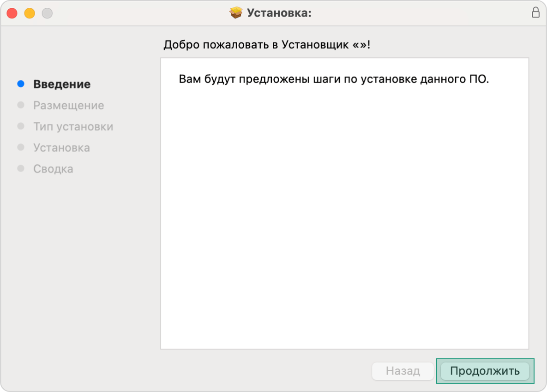Click the lock icon in title bar
The height and width of the screenshot is (392, 547).
click(535, 12)
